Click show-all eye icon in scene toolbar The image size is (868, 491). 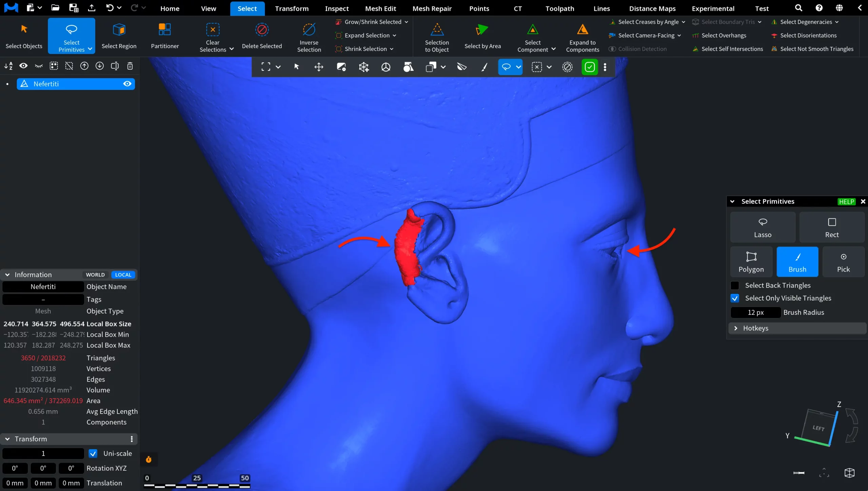23,66
